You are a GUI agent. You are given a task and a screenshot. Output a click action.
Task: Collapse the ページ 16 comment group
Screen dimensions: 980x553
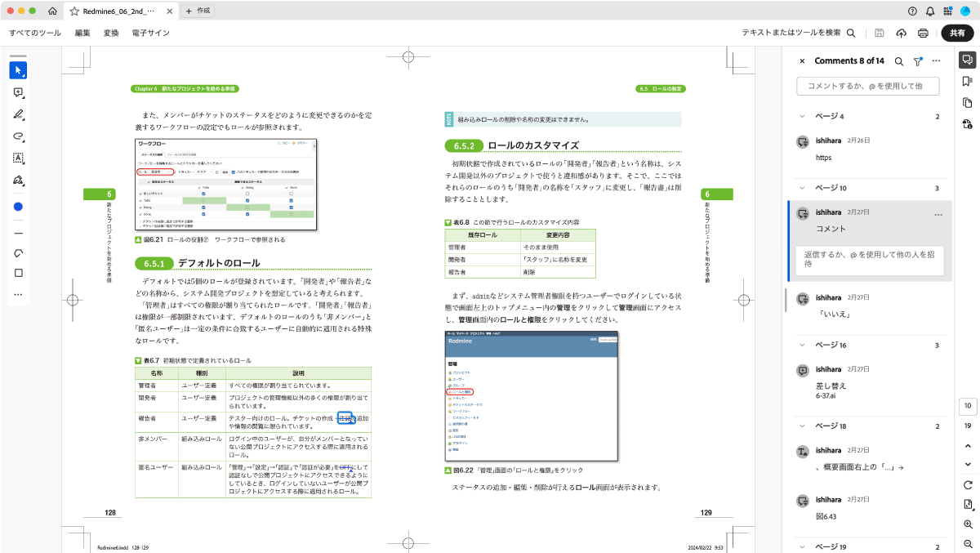click(802, 345)
